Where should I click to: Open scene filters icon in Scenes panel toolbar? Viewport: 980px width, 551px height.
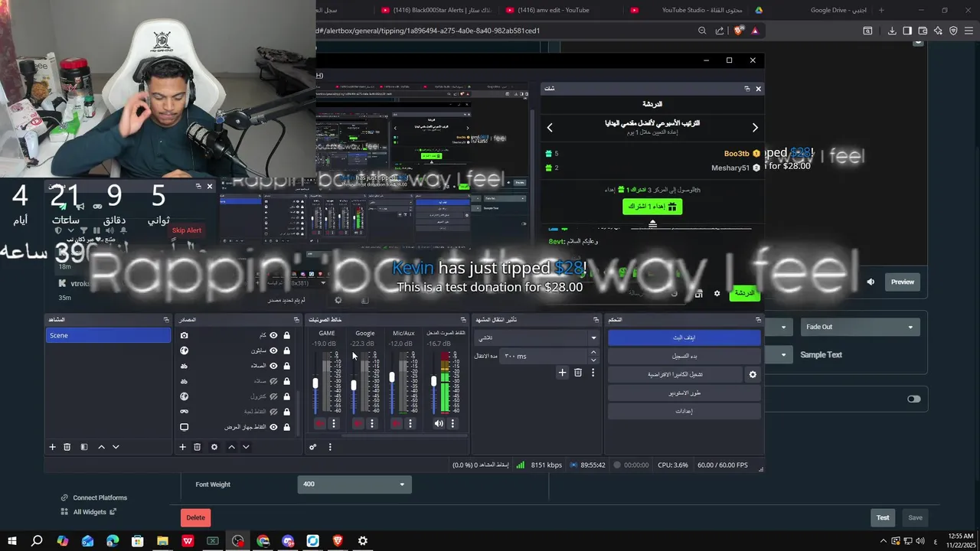[84, 447]
